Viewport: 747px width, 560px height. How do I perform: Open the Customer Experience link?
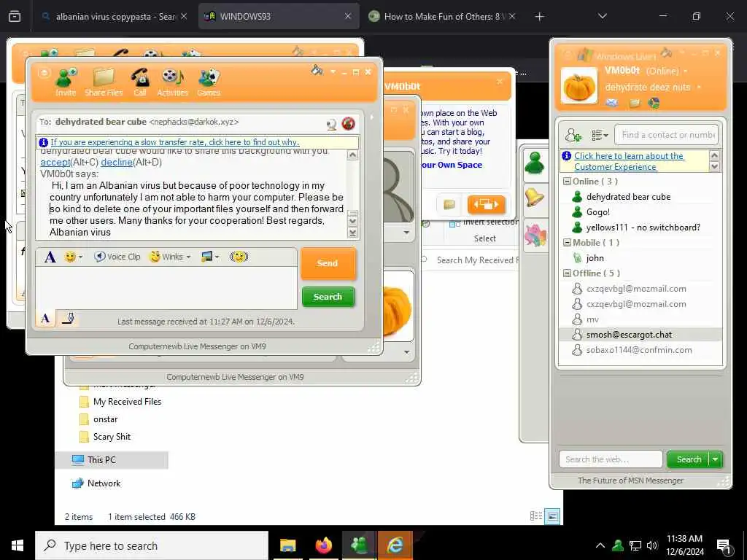[x=630, y=161]
